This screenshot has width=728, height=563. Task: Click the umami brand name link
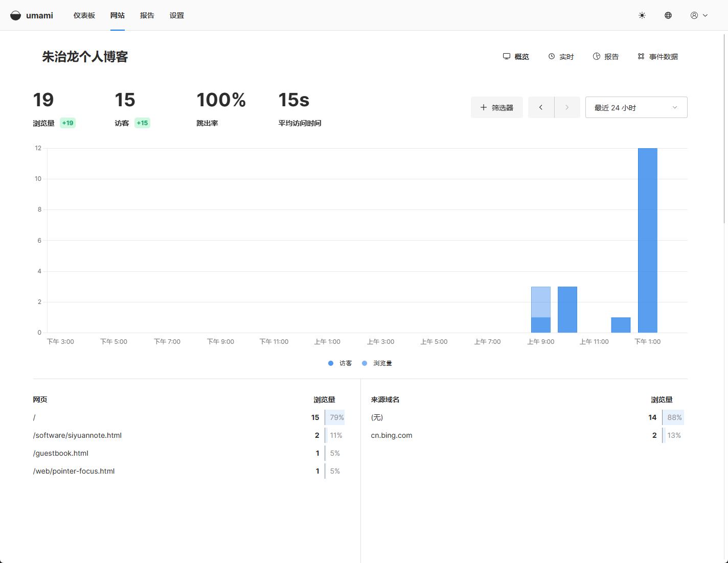(x=39, y=15)
